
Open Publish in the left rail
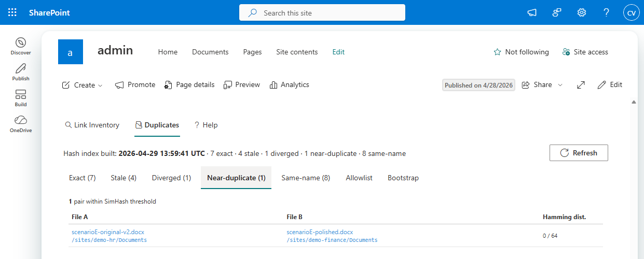pyautogui.click(x=21, y=72)
